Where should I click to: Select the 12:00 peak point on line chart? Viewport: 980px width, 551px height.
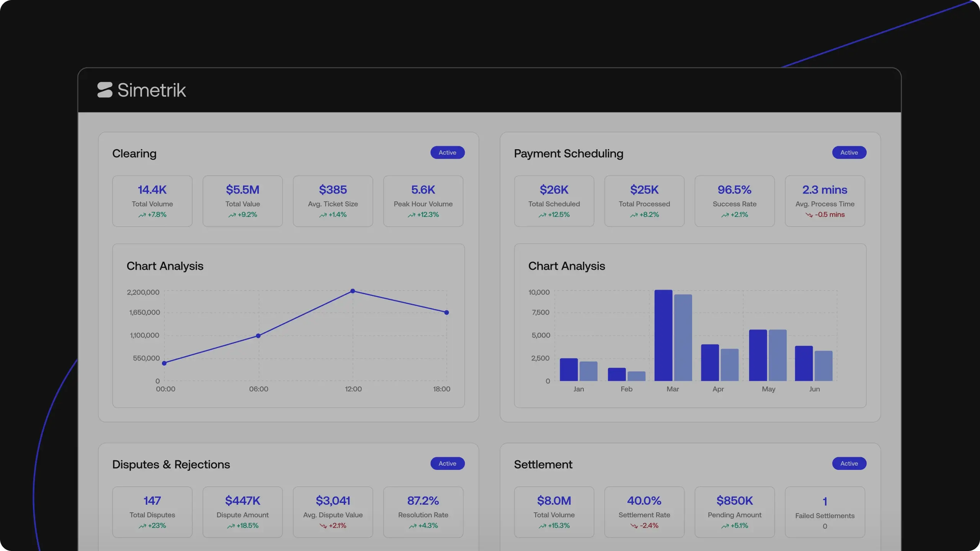click(x=353, y=291)
